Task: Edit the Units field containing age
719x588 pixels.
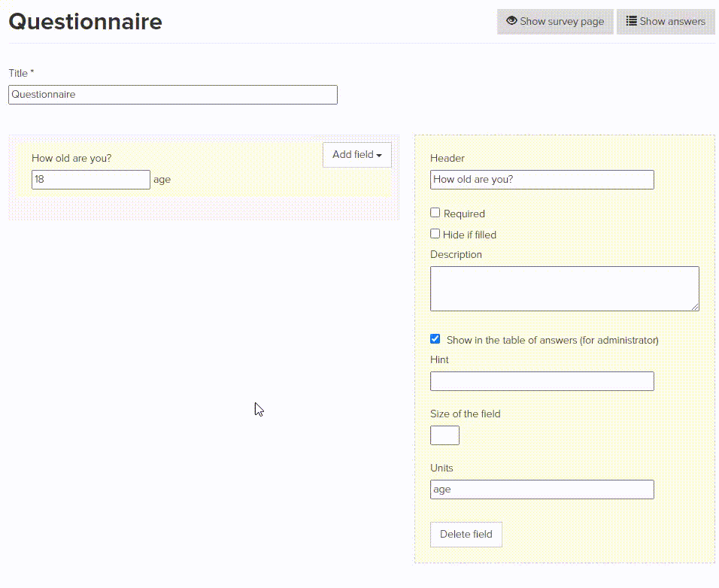Action: pyautogui.click(x=542, y=489)
